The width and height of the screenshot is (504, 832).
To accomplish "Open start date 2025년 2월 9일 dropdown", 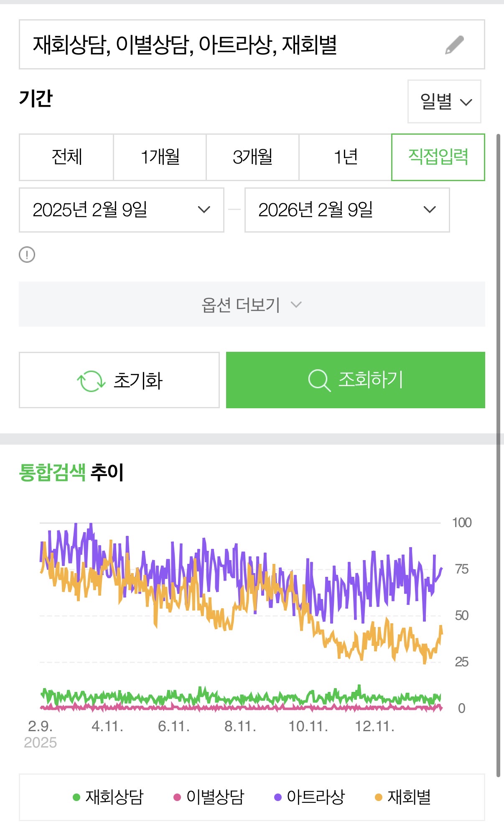I will (x=121, y=210).
